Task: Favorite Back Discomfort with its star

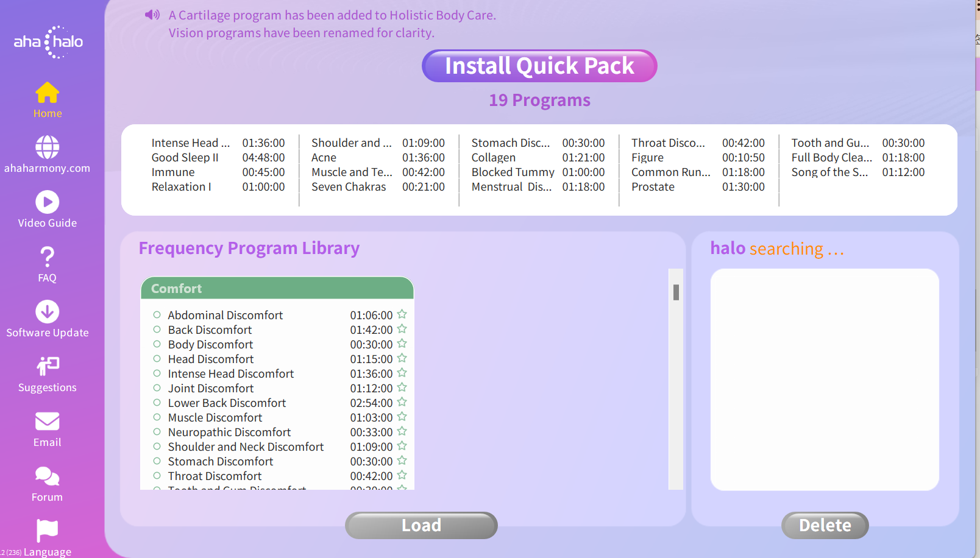Action: pyautogui.click(x=402, y=329)
